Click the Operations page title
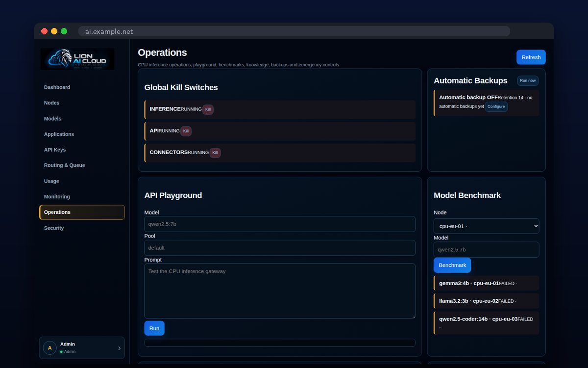The image size is (588, 368). click(x=162, y=53)
